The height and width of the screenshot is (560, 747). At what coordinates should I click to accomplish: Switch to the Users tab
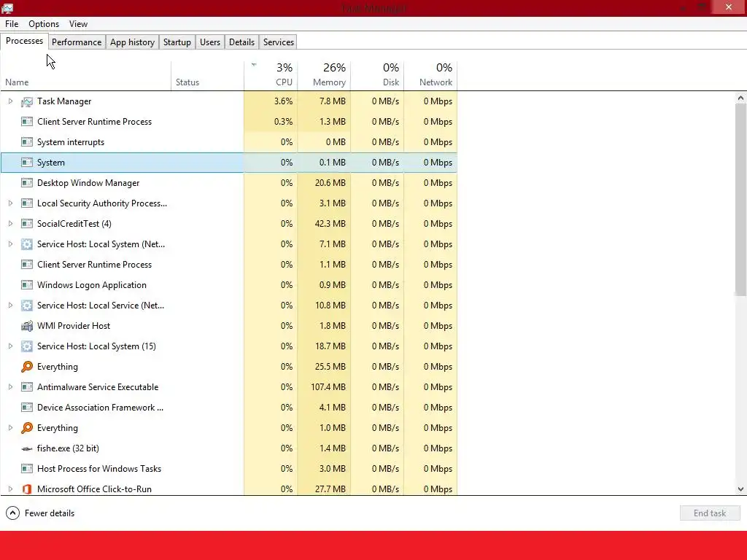pos(210,42)
